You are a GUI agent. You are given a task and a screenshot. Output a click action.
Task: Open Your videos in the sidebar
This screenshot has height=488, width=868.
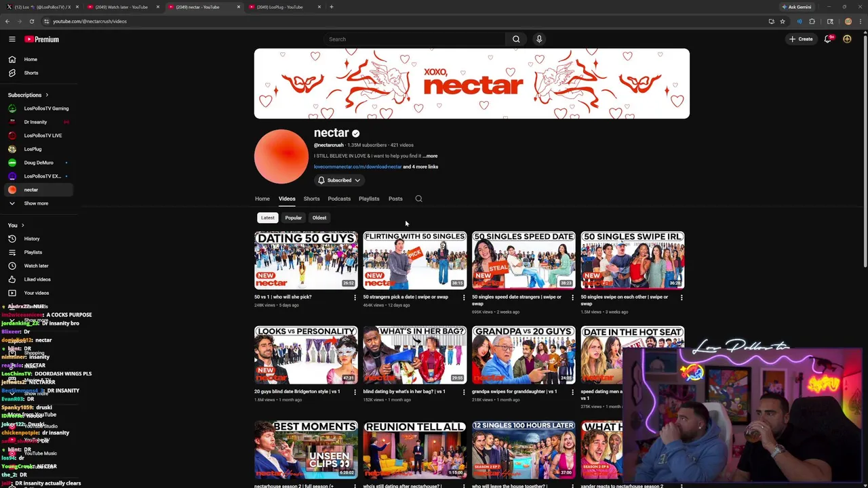click(37, 293)
